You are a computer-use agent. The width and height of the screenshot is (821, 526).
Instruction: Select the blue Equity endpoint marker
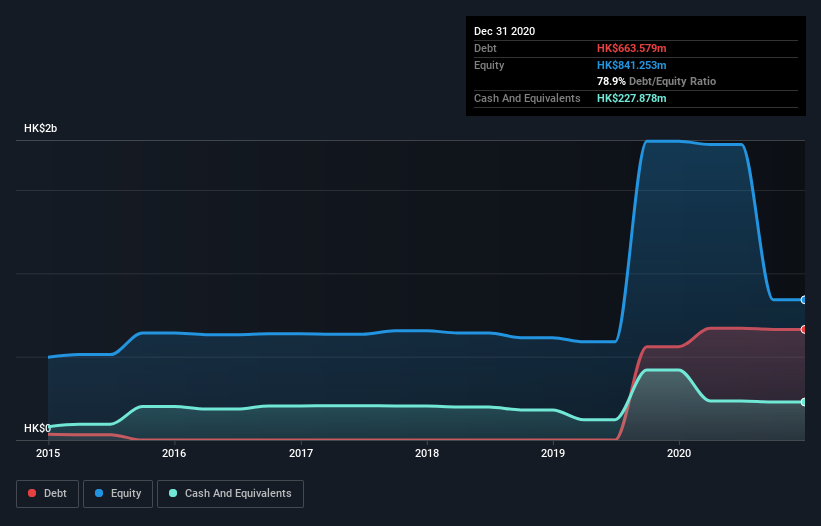(x=804, y=300)
